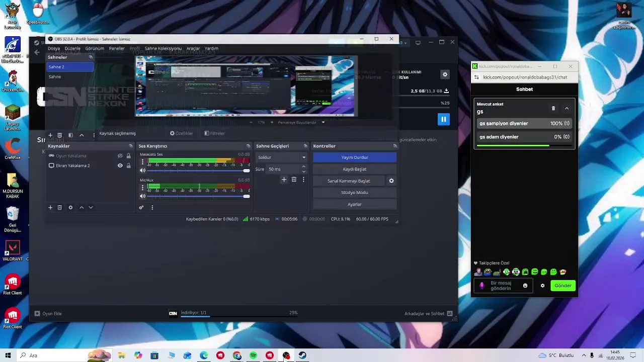Open Görünüm menu in OBS
Viewport: 644px width, 362px height.
95,48
